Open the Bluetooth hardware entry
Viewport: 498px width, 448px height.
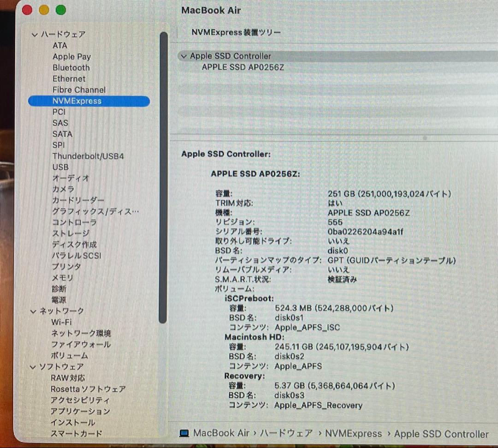point(71,68)
